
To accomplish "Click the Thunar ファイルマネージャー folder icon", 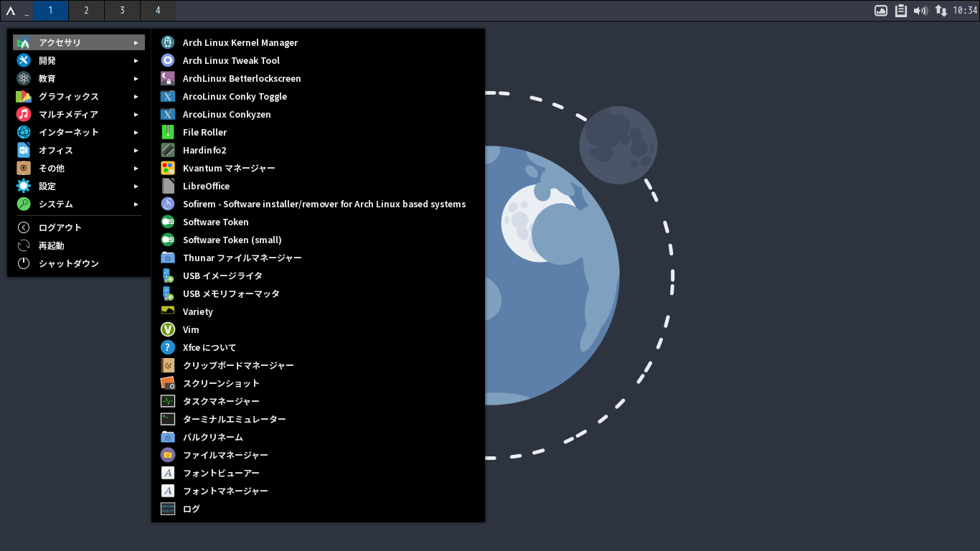I will 168,258.
